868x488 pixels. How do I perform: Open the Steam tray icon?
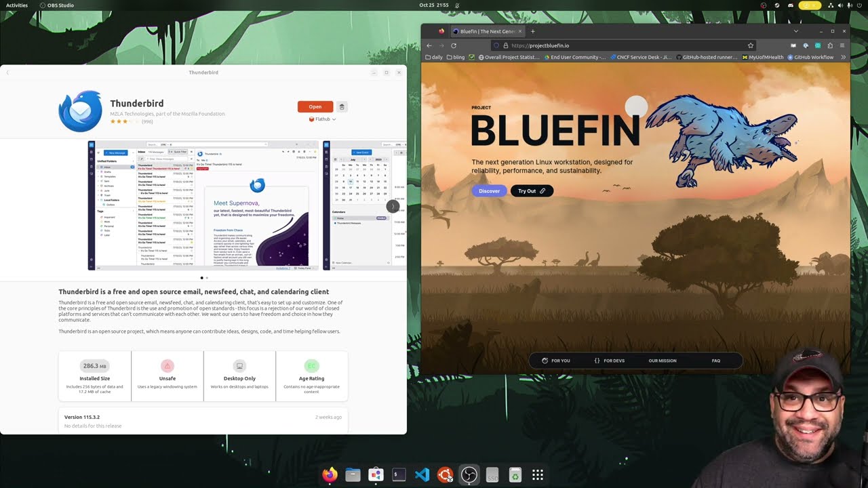click(x=776, y=5)
